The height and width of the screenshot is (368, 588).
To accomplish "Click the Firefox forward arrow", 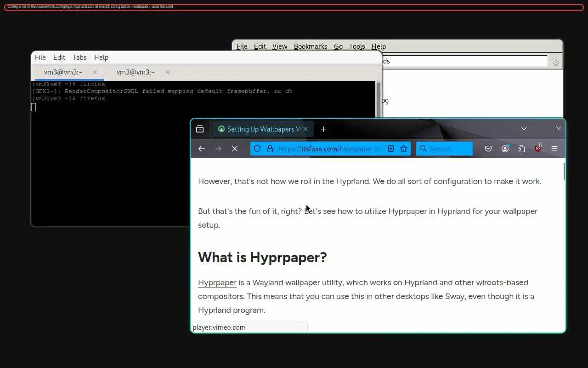I will pos(218,149).
